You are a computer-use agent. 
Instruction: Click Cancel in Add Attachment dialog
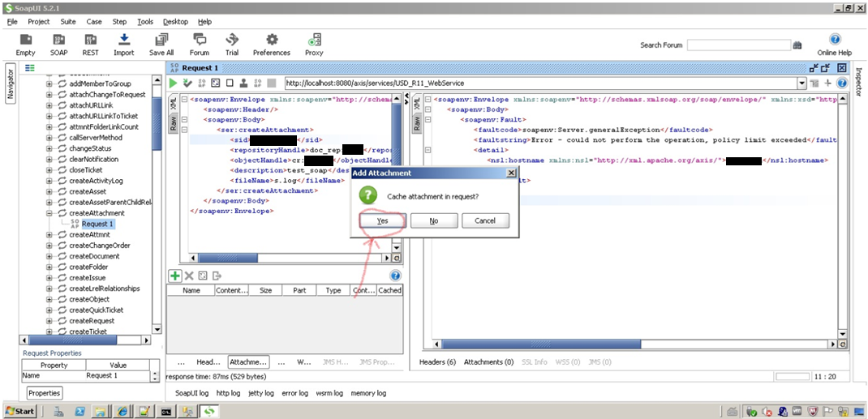485,220
